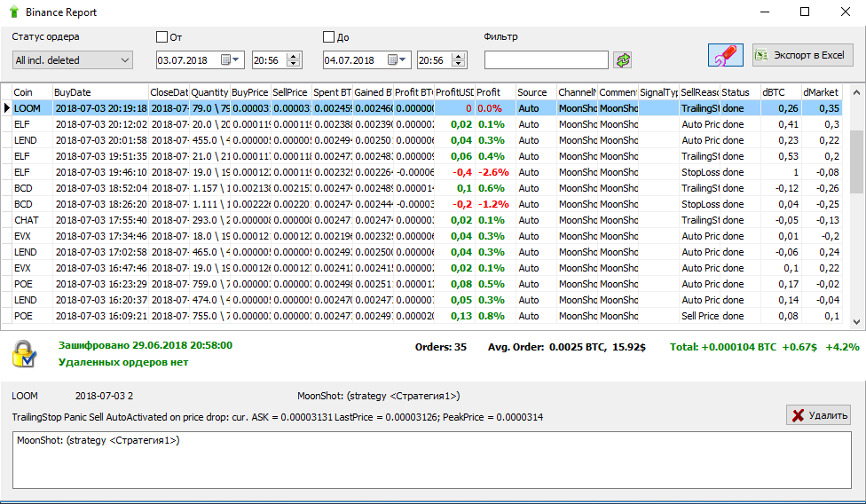Click the green refresh filter icon
The width and height of the screenshot is (866, 504).
pyautogui.click(x=623, y=60)
